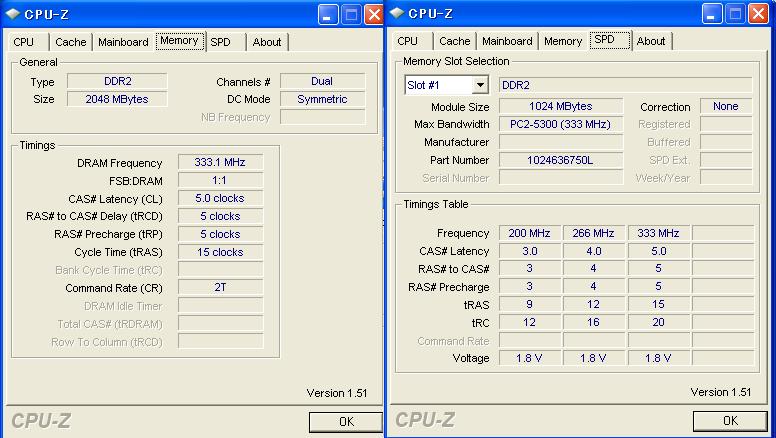Click the 1:1 FSB:DRAM ratio value
776x438 pixels.
pyautogui.click(x=220, y=180)
